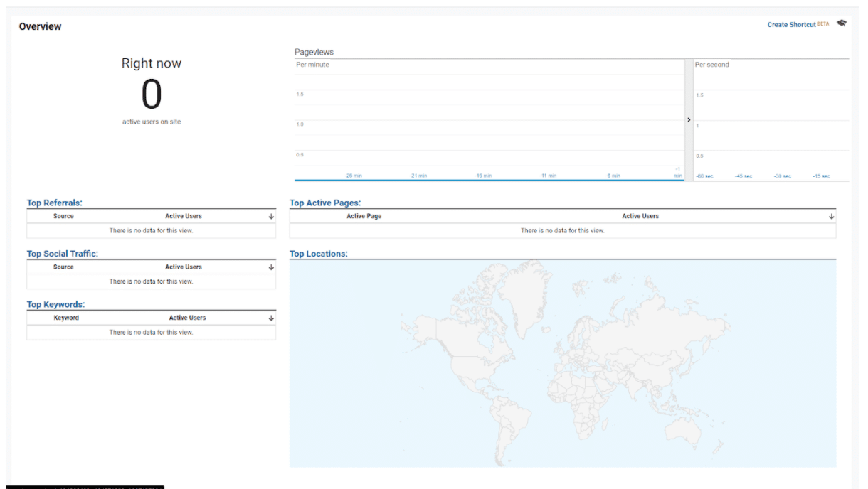868x489 pixels.
Task: Click the sort arrow in Top Social Traffic table
Action: [271, 268]
